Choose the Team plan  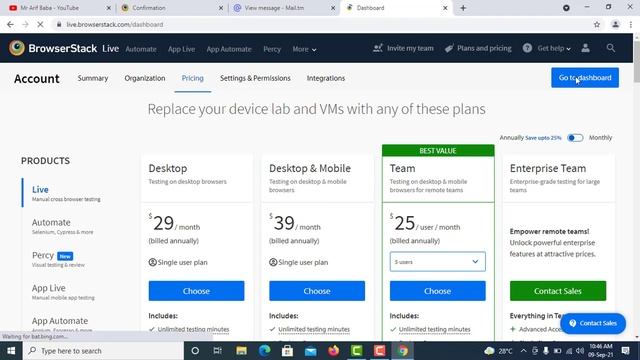click(x=438, y=291)
